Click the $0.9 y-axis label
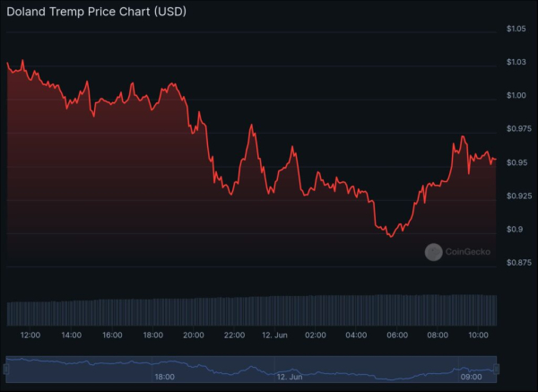This screenshot has height=392, width=538. [x=515, y=229]
